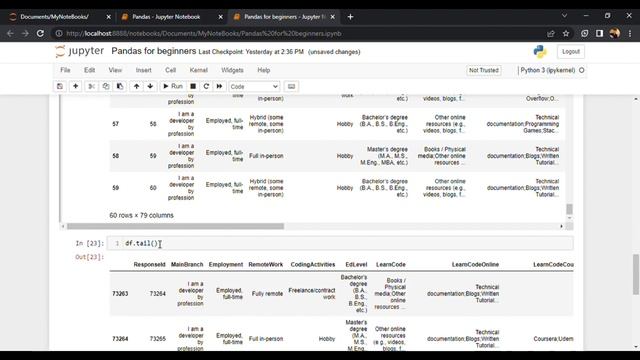Click the Out[23] output prompt
Viewport: 640px width, 360px height.
click(x=89, y=257)
